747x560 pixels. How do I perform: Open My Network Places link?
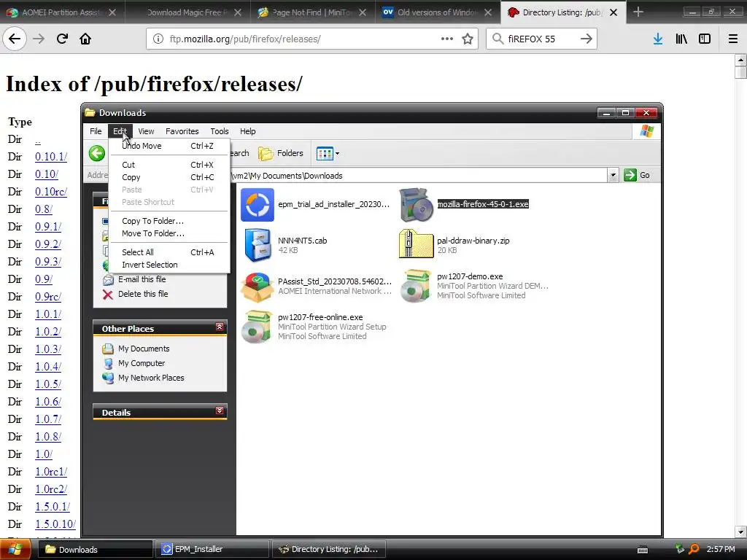[151, 378]
